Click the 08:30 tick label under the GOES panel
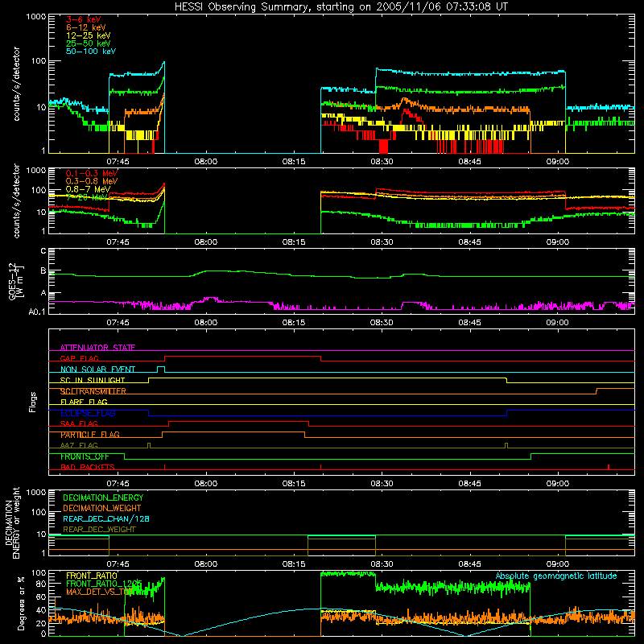644x644 pixels. [x=382, y=323]
